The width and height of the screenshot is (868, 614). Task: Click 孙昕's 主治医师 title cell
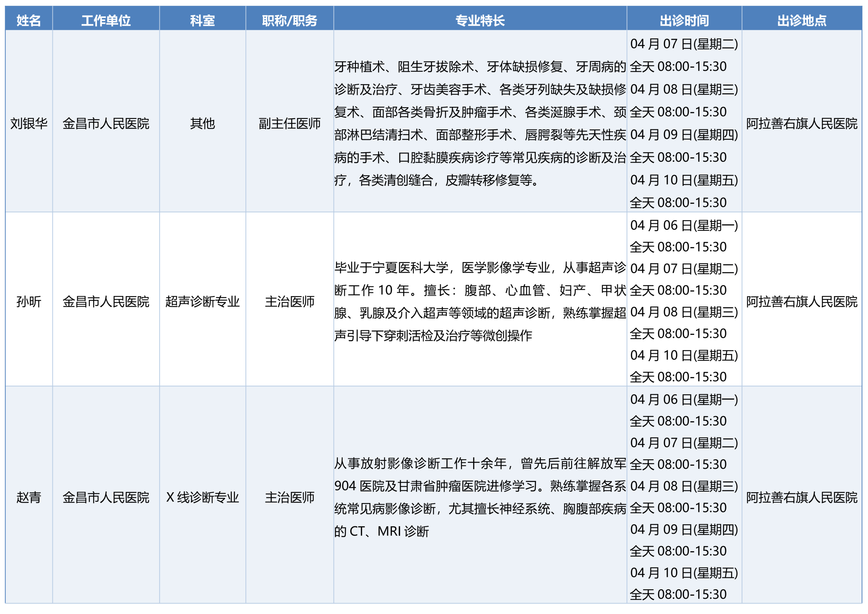click(x=289, y=302)
